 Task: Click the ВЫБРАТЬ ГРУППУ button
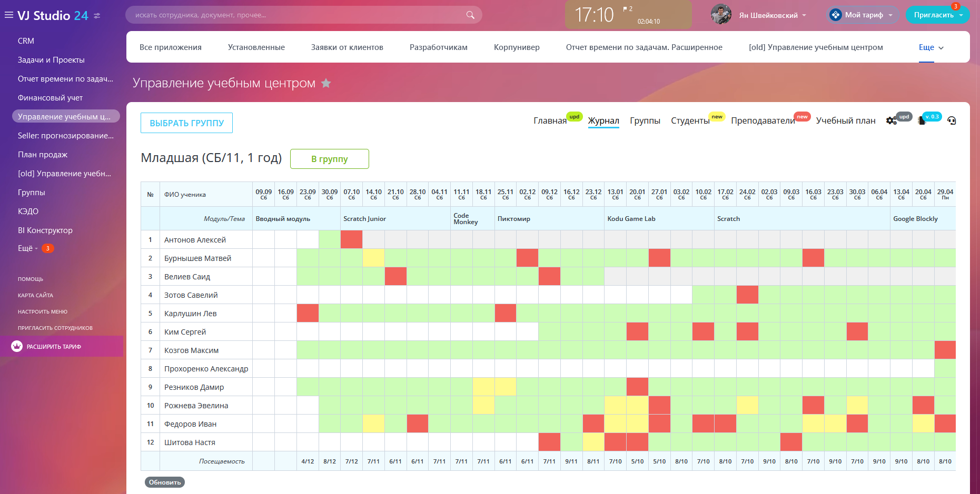pyautogui.click(x=186, y=123)
